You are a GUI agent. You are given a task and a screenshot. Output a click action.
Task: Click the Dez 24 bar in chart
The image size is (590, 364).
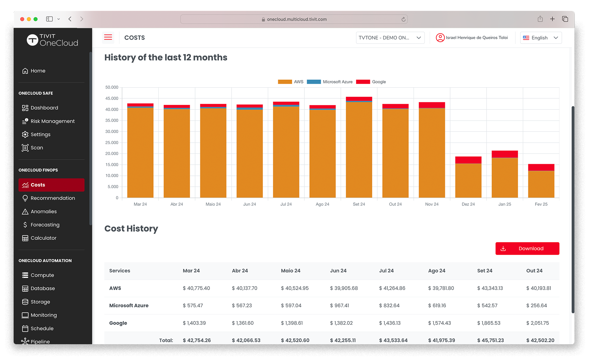coord(468,177)
